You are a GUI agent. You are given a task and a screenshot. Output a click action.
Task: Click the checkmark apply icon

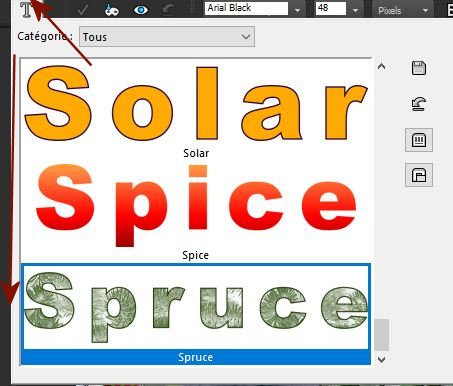pyautogui.click(x=82, y=10)
